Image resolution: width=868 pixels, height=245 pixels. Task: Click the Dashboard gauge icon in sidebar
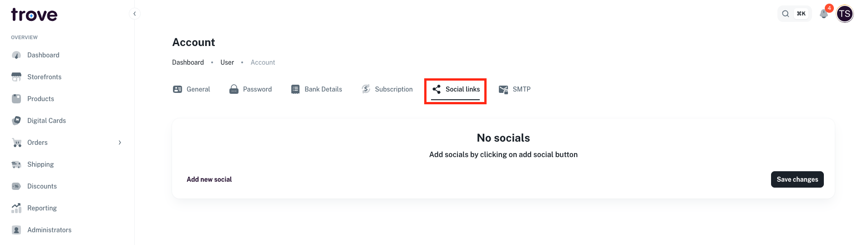coord(16,55)
